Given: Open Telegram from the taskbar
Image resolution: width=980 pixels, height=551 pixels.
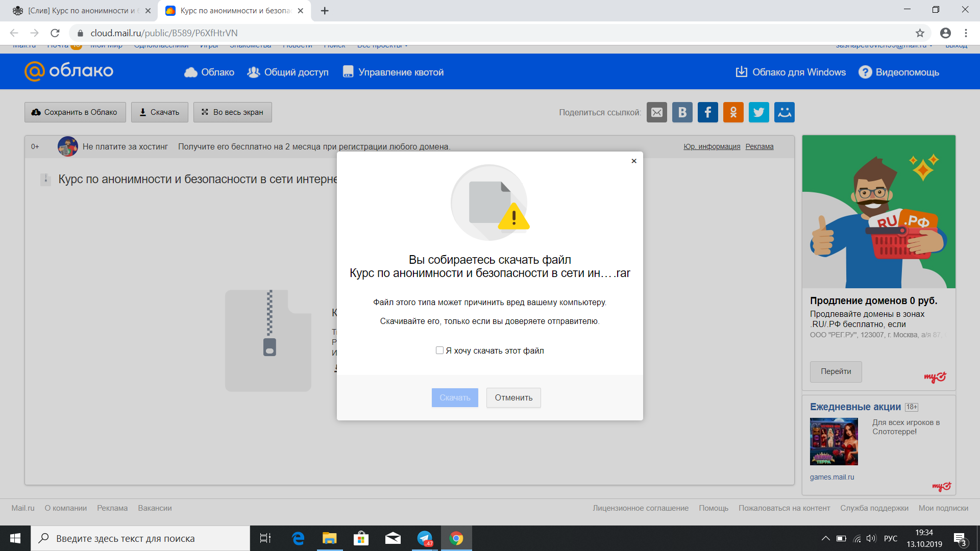Looking at the screenshot, I should pyautogui.click(x=425, y=538).
